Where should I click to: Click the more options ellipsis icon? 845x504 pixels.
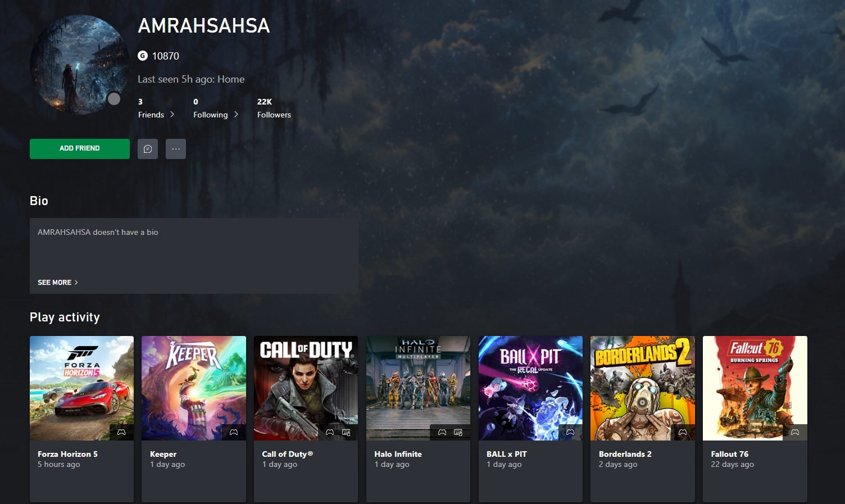[175, 148]
